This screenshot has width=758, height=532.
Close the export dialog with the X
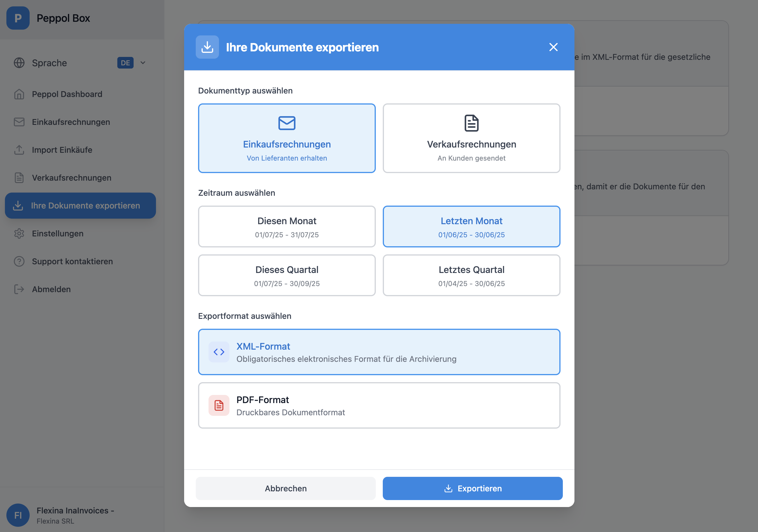tap(553, 47)
